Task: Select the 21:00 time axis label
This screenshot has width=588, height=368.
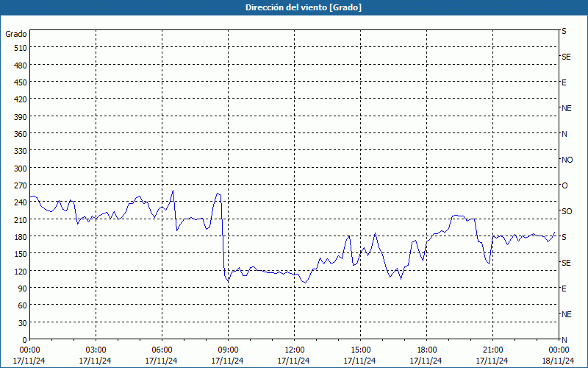Action: pos(492,350)
